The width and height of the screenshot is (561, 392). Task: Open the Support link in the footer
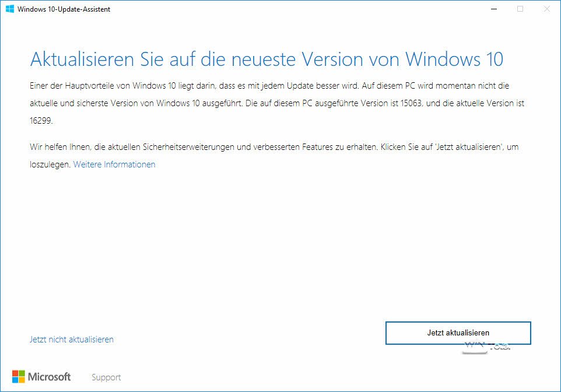pyautogui.click(x=106, y=377)
